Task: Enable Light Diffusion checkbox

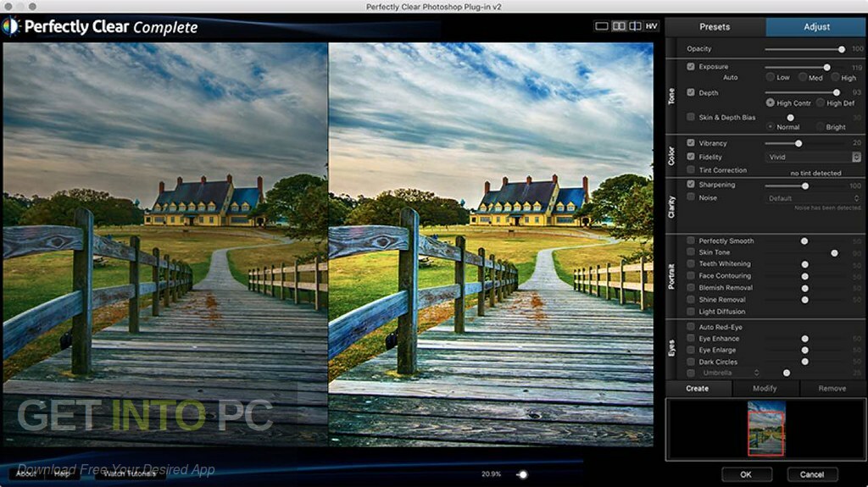Action: (x=691, y=311)
